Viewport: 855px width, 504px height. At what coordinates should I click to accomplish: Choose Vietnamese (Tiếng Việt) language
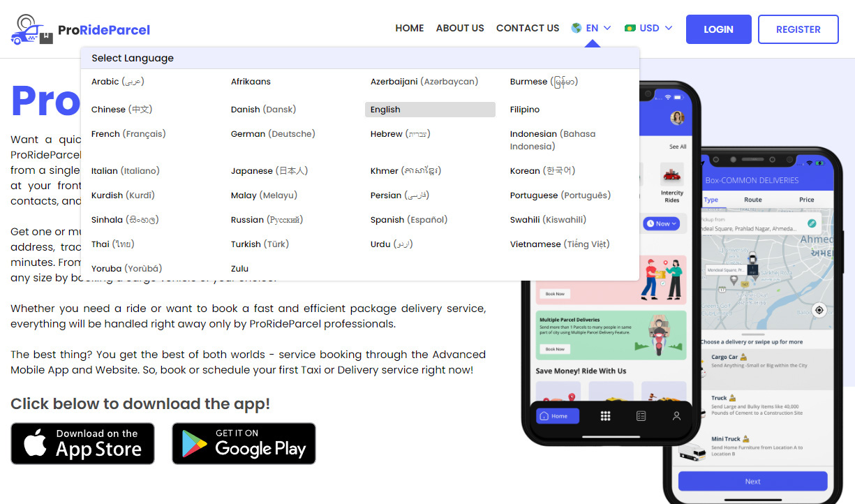pos(560,244)
